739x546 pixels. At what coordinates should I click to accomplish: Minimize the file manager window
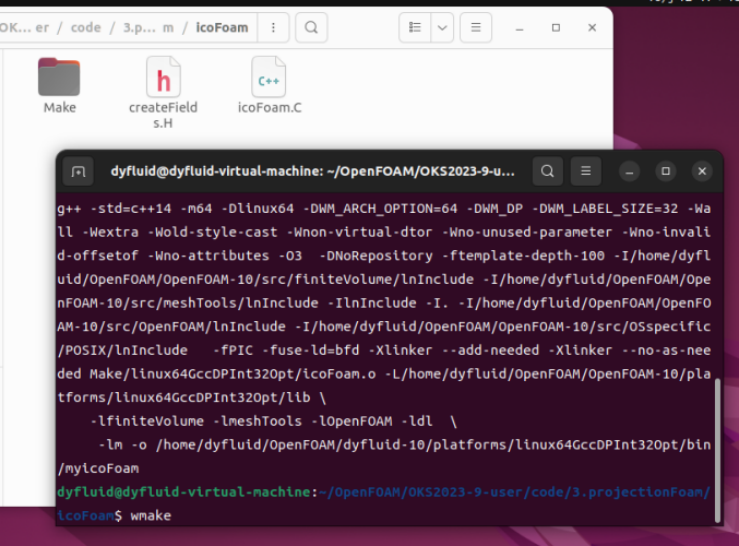coord(519,28)
